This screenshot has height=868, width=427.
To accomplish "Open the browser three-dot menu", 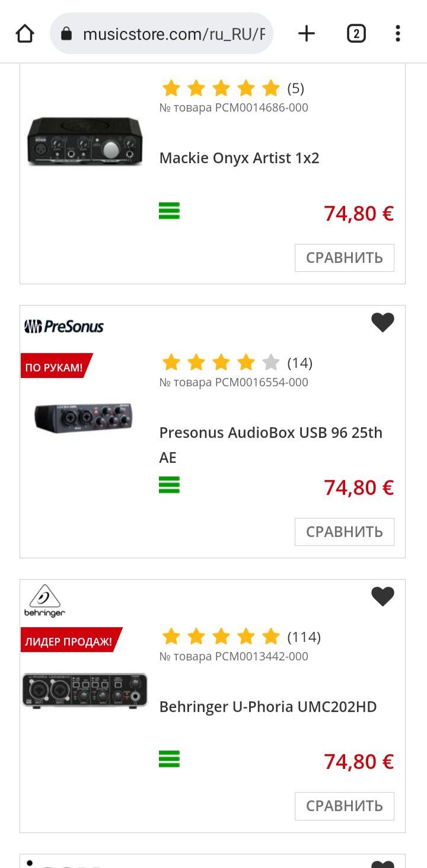I will point(397,34).
